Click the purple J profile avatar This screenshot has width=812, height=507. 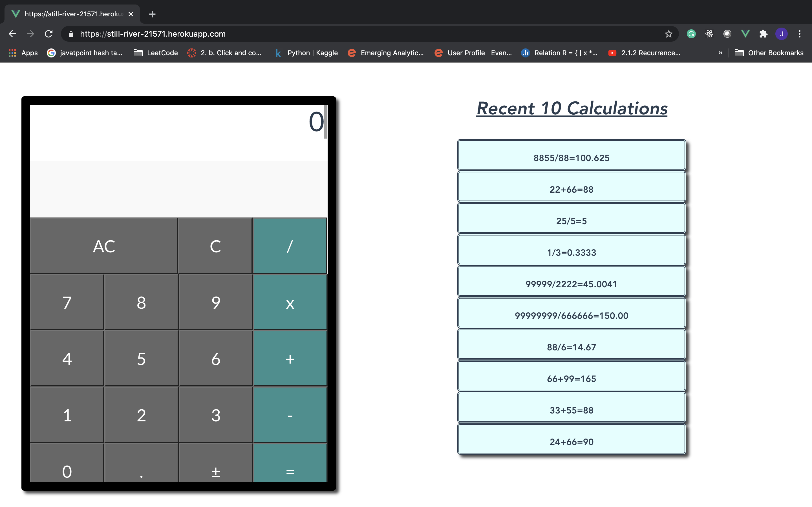point(781,34)
